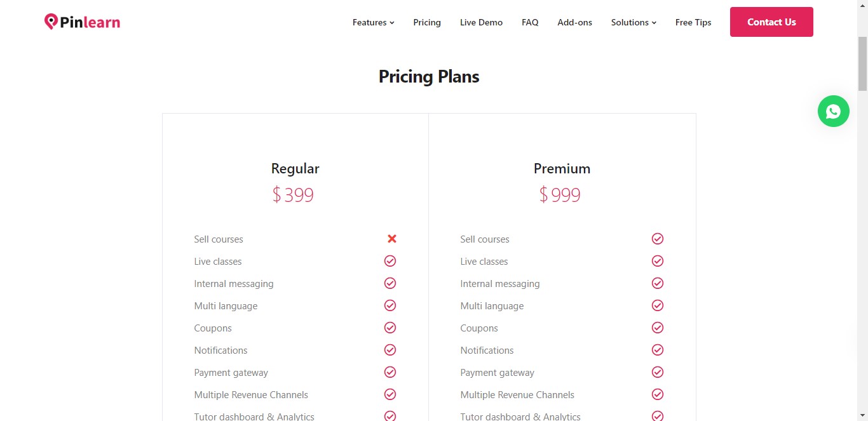Click Regular Multiple Revenue Channels checkmark
Image resolution: width=868 pixels, height=421 pixels.
tap(390, 394)
